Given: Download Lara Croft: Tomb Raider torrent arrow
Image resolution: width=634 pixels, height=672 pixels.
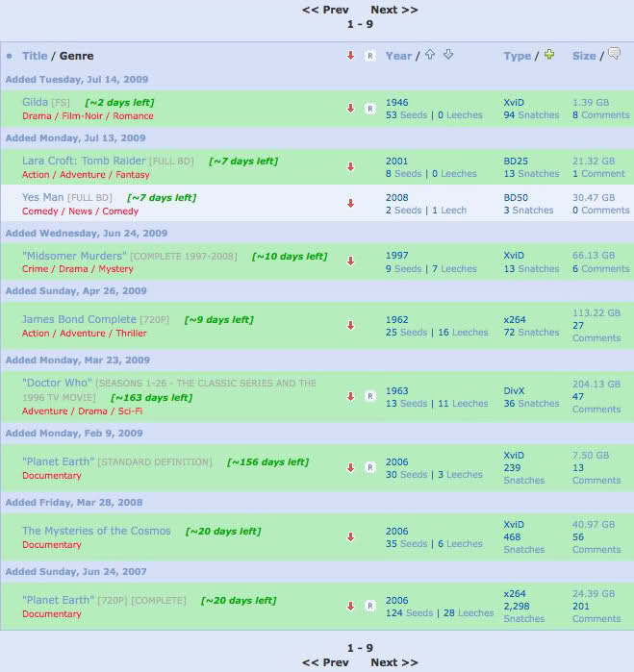Looking at the screenshot, I should (x=350, y=167).
